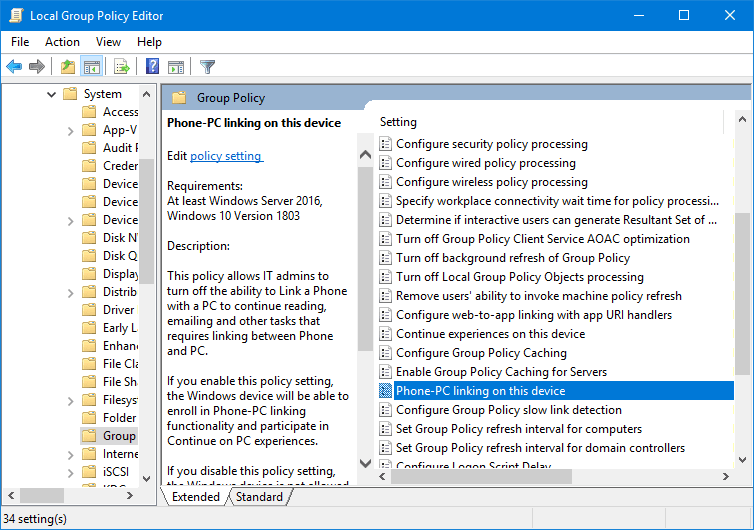The image size is (754, 530).
Task: Click the policy setting link
Action: [x=226, y=156]
